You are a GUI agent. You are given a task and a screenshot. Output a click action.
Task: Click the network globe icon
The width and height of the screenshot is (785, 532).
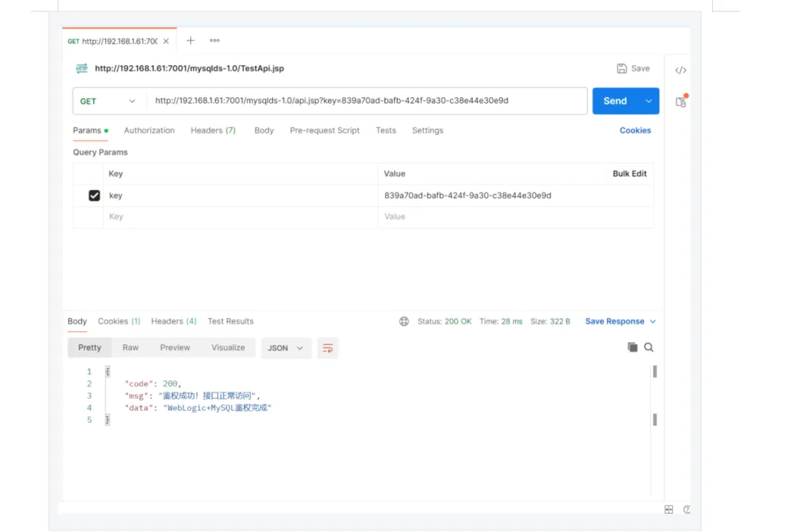coord(404,321)
